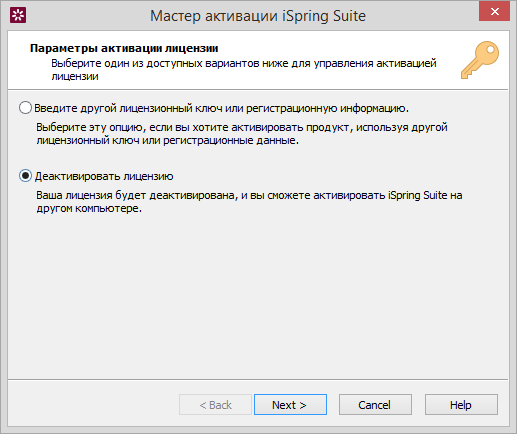This screenshot has height=434, width=517.
Task: Click the Параметры активации лицензии heading
Action: point(124,48)
